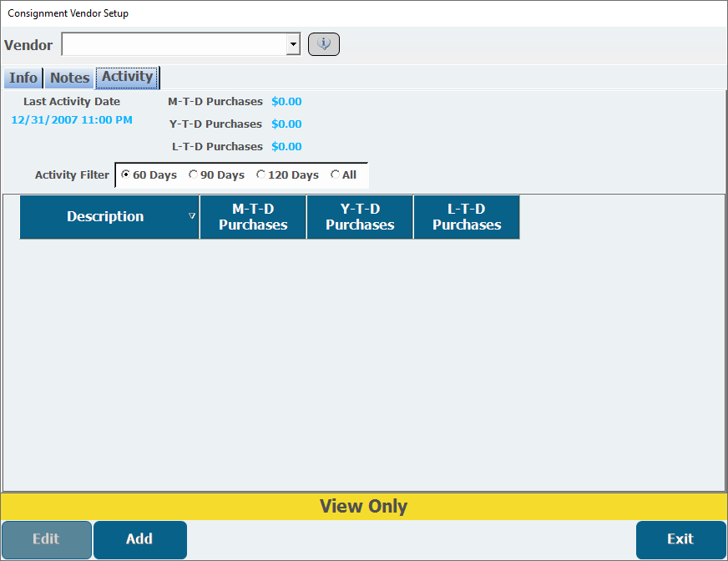Click the last activity date value
728x561 pixels.
click(72, 120)
